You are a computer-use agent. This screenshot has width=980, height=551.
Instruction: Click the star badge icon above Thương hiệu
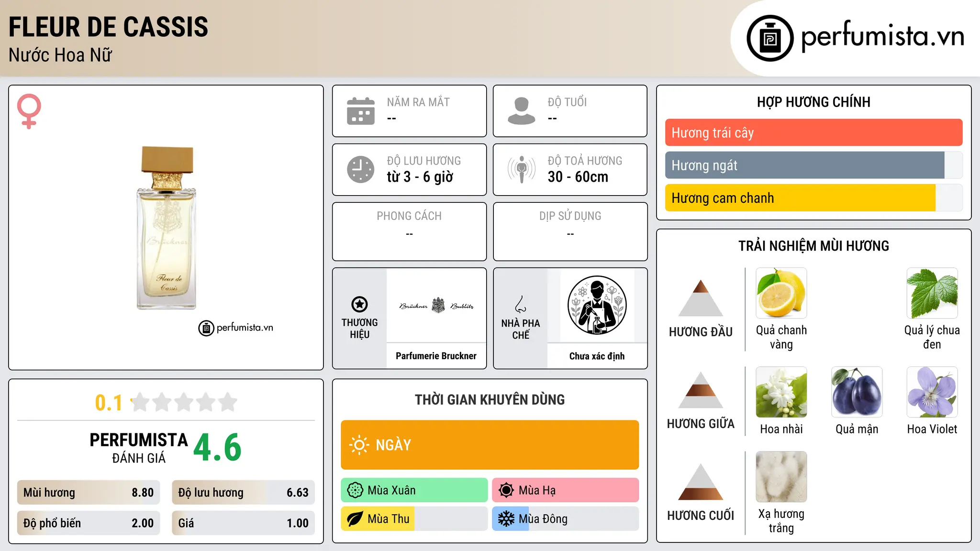pos(359,304)
